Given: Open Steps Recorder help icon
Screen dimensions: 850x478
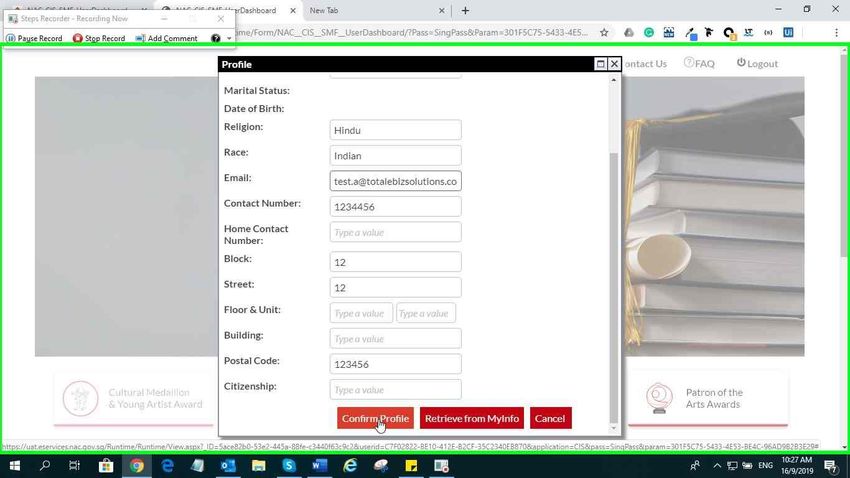Looking at the screenshot, I should 216,38.
